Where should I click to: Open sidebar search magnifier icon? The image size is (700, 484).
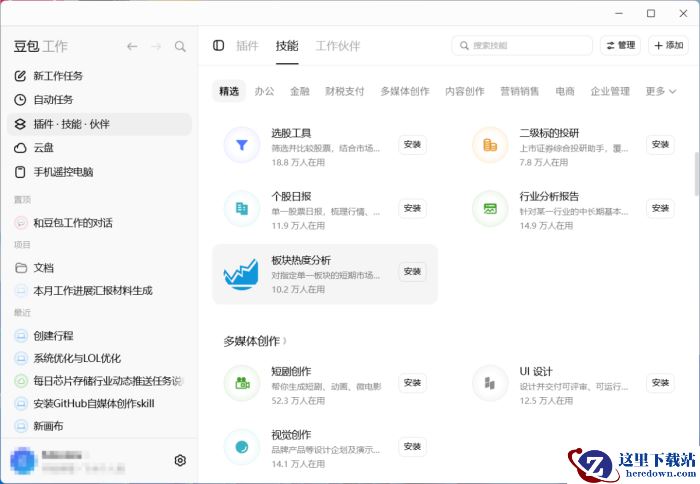pyautogui.click(x=180, y=46)
